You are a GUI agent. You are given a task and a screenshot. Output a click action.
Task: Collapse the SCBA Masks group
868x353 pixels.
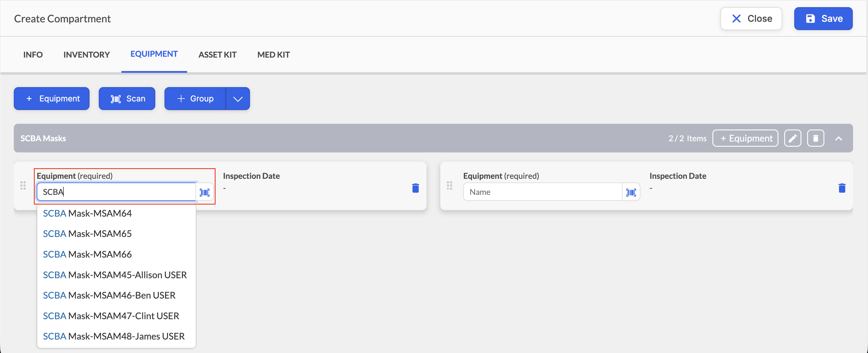[x=838, y=138]
